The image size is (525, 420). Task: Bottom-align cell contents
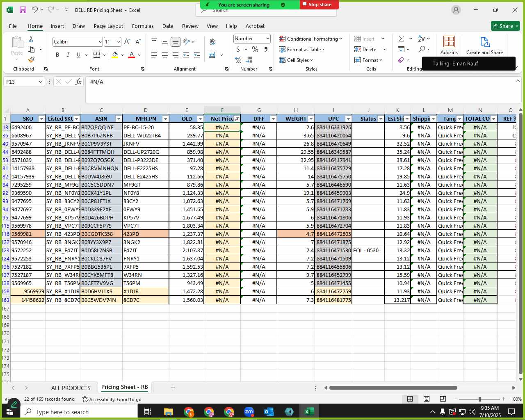tap(176, 41)
